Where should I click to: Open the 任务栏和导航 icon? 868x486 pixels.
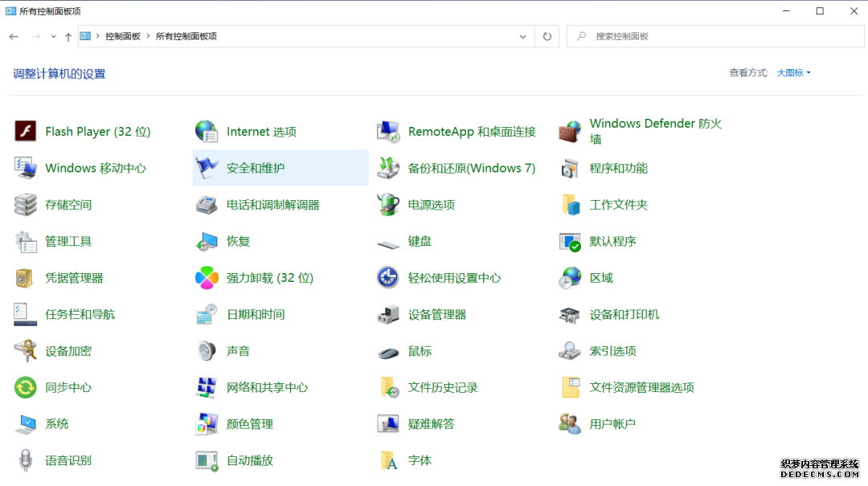point(26,314)
